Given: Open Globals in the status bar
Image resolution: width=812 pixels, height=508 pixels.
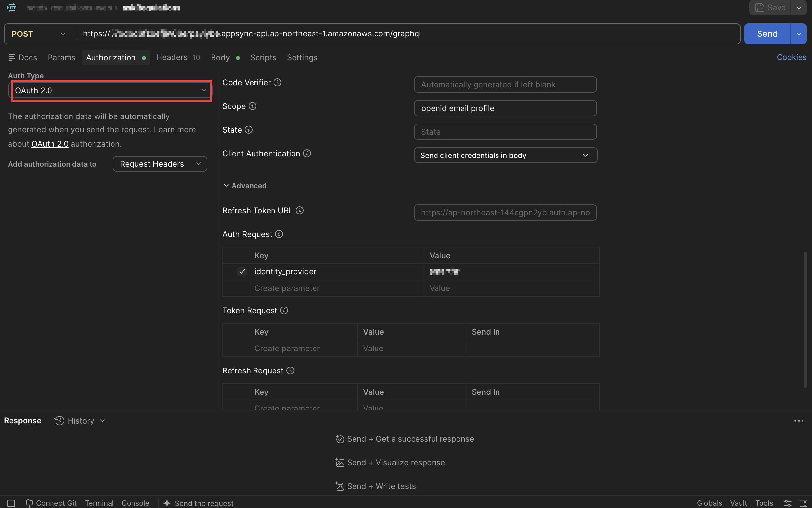Looking at the screenshot, I should click(709, 503).
